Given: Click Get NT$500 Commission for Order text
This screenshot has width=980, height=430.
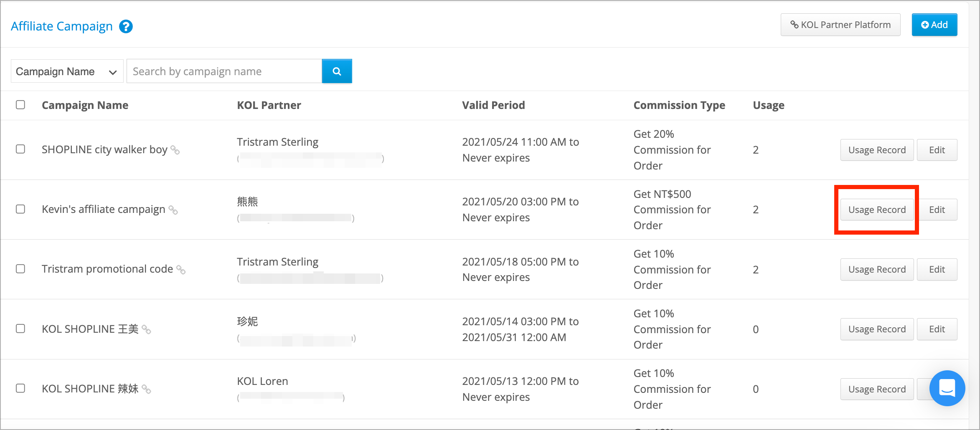Looking at the screenshot, I should point(672,210).
